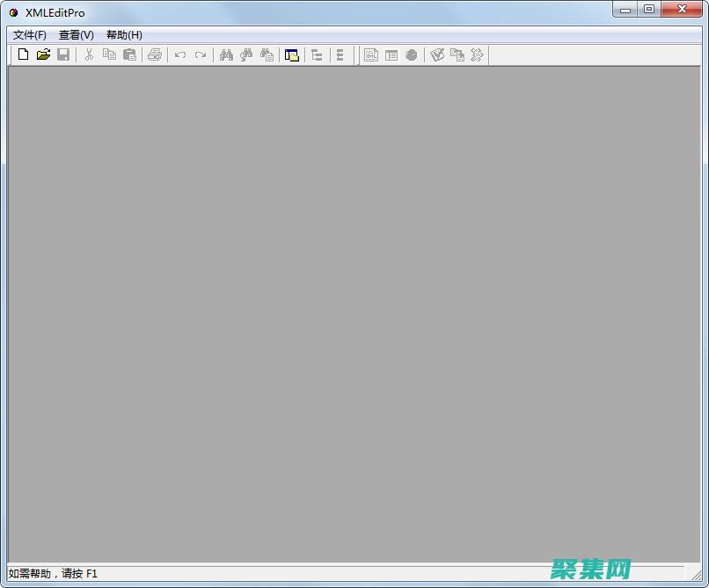The width and height of the screenshot is (709, 588).
Task: Open the 文件(F) menu
Action: 30,35
